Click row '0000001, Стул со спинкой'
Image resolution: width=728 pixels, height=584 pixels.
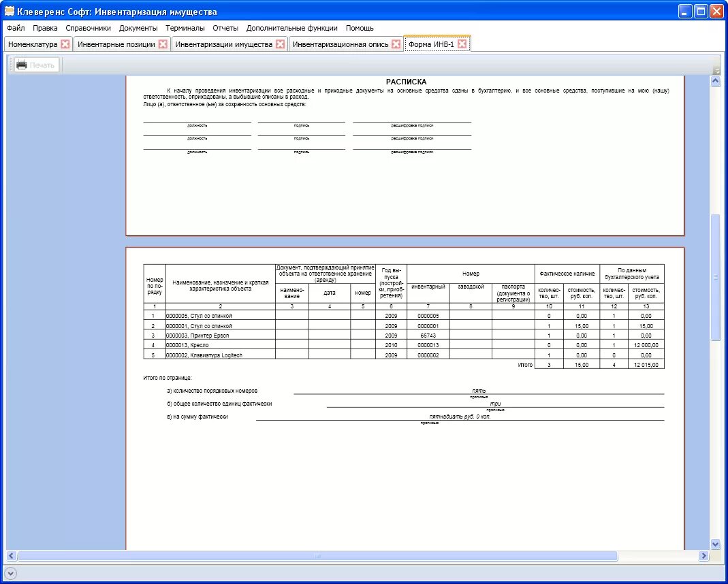coord(403,326)
